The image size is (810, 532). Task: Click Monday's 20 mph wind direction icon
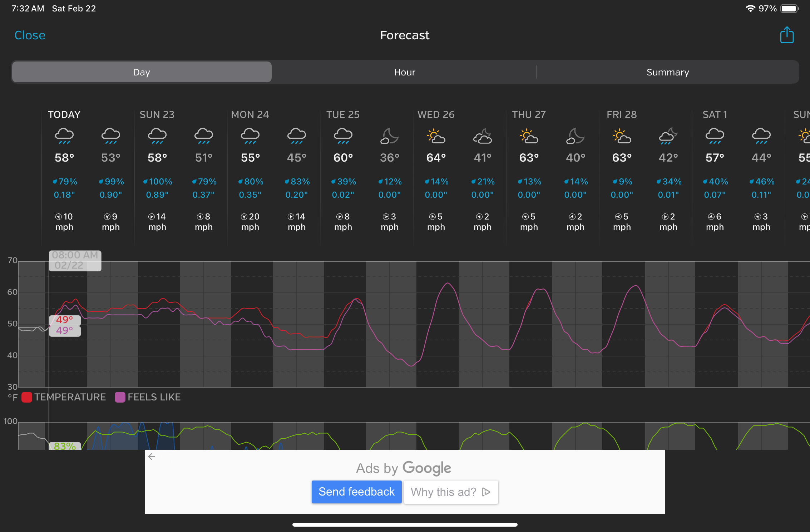(244, 217)
